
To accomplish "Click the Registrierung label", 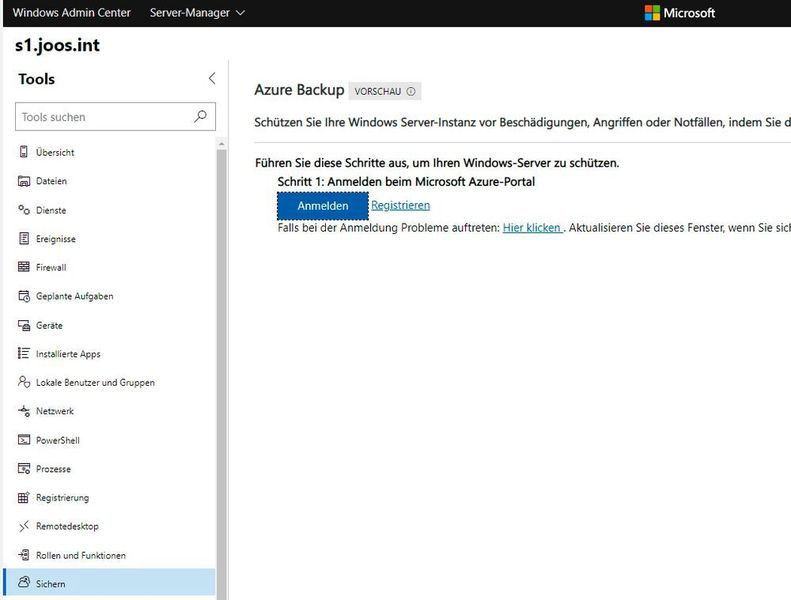I will pyautogui.click(x=63, y=498).
